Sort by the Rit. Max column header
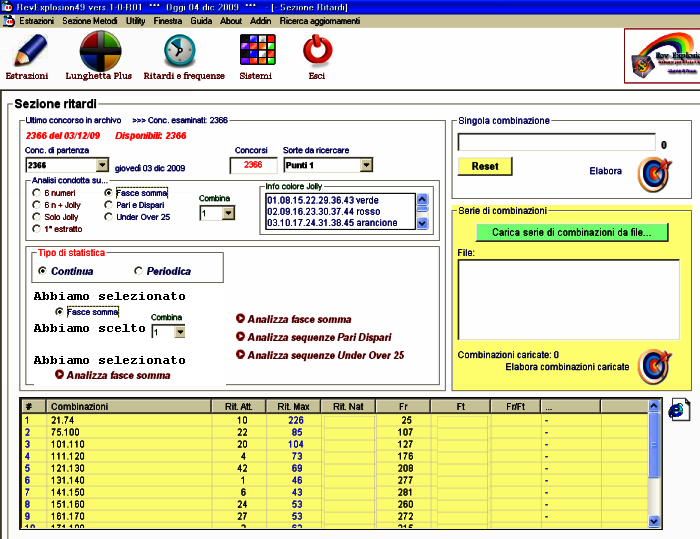 pyautogui.click(x=294, y=406)
